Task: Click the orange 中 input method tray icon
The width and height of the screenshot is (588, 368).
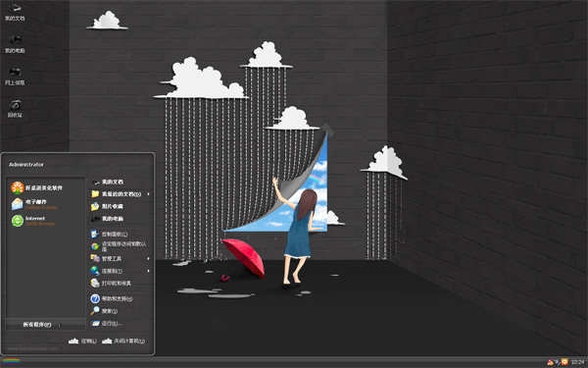Action: tap(564, 362)
